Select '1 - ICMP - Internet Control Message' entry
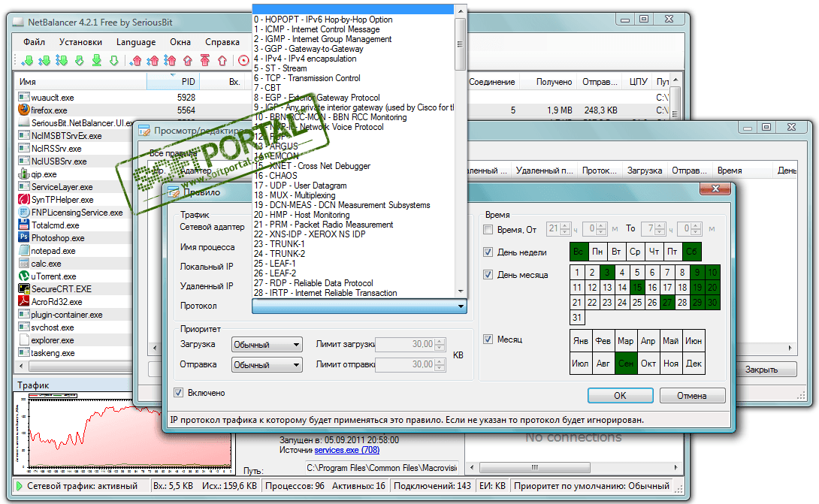The width and height of the screenshot is (819, 504). (x=353, y=29)
